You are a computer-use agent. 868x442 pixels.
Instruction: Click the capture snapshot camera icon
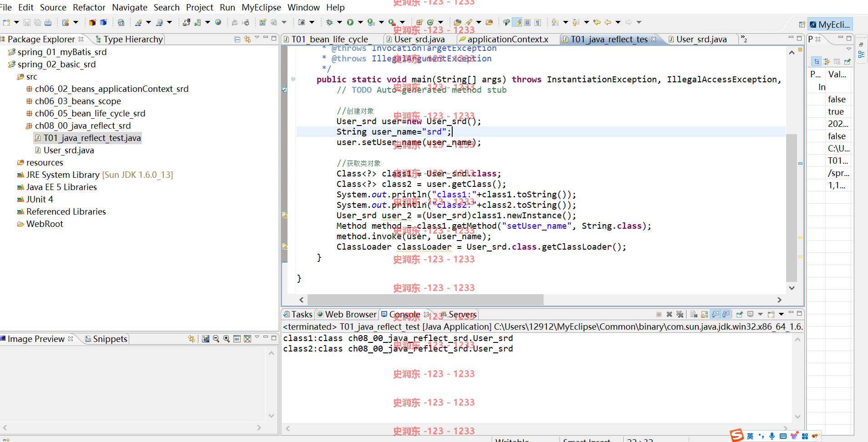pyautogui.click(x=302, y=22)
